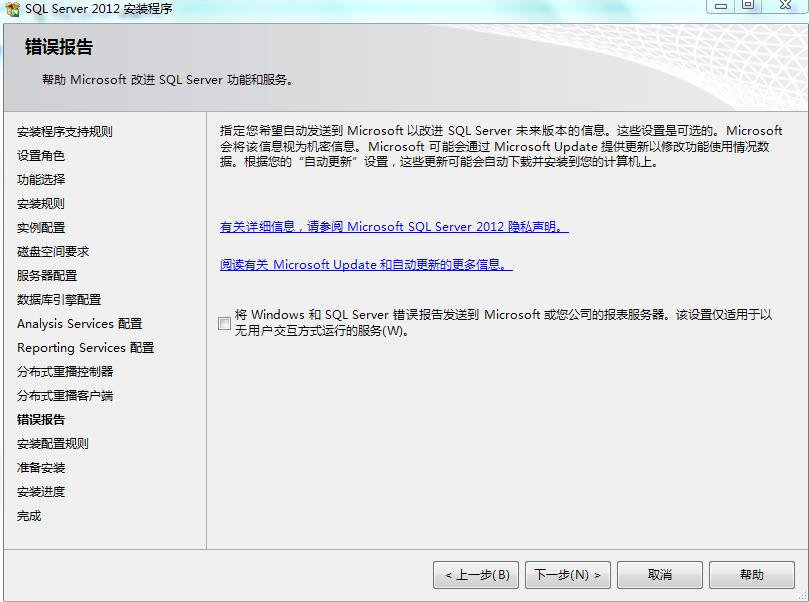Go back with the 上一步(B) button
This screenshot has height=602, width=809.
point(476,575)
